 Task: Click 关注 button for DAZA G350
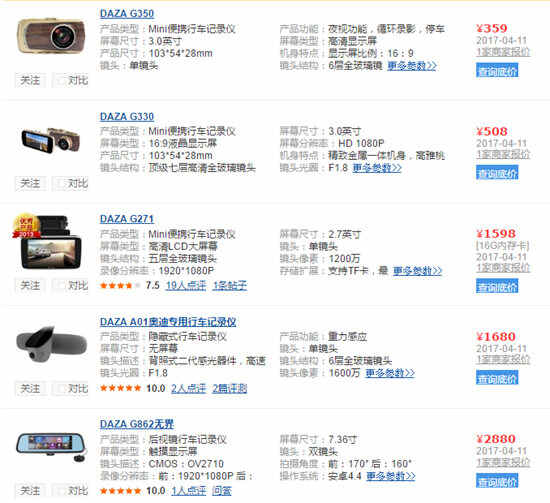(x=30, y=81)
